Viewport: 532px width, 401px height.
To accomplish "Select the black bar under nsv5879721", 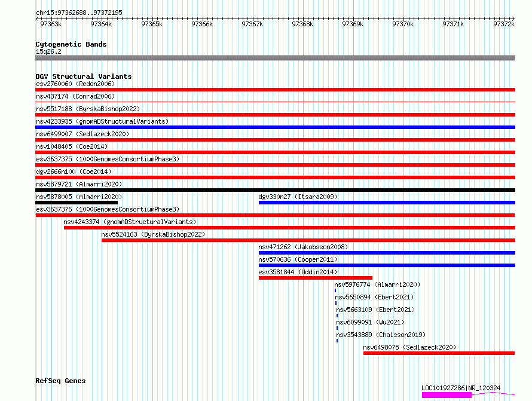I will [275, 190].
